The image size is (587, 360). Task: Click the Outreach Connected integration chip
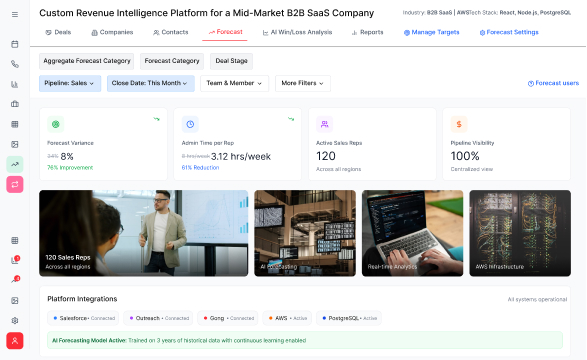point(158,318)
